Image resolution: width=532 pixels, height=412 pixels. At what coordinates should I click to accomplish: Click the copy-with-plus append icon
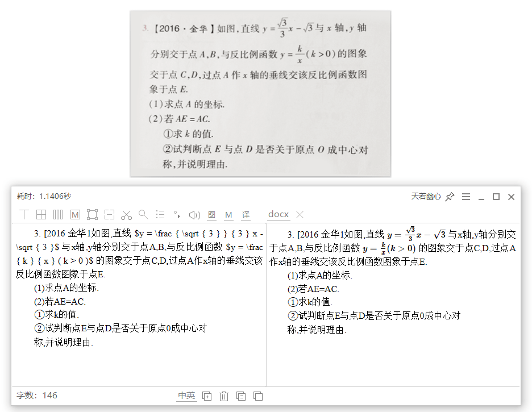[207, 396]
